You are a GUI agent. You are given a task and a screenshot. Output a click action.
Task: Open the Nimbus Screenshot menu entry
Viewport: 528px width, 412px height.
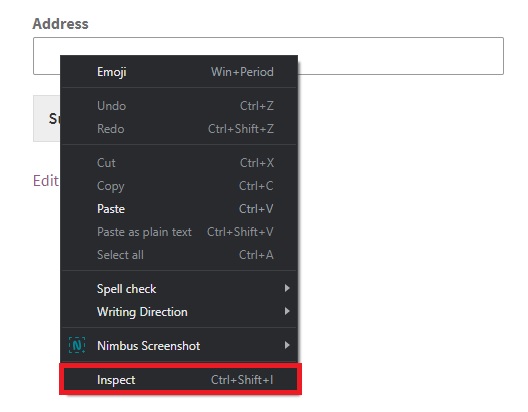pos(179,345)
